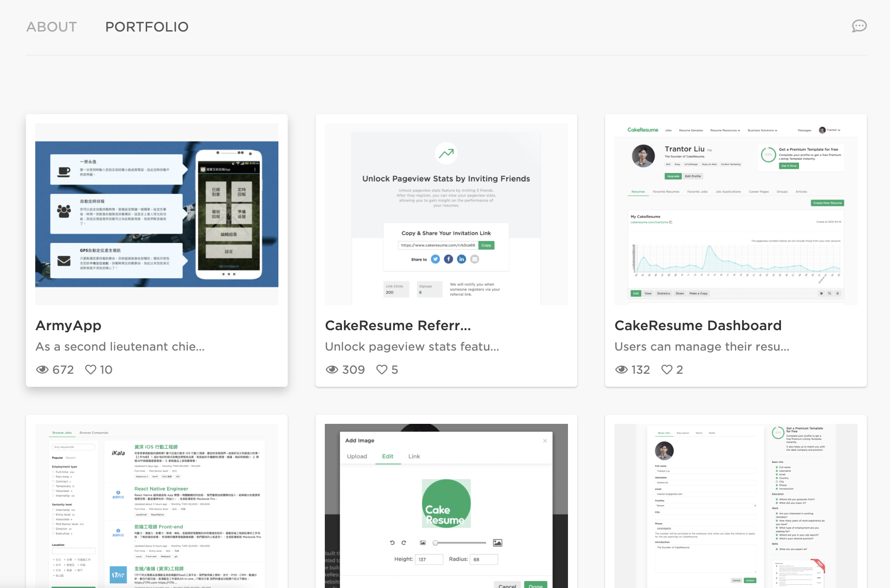Click the eye icon beside 309 views
Image resolution: width=890 pixels, height=588 pixels.
(x=332, y=370)
